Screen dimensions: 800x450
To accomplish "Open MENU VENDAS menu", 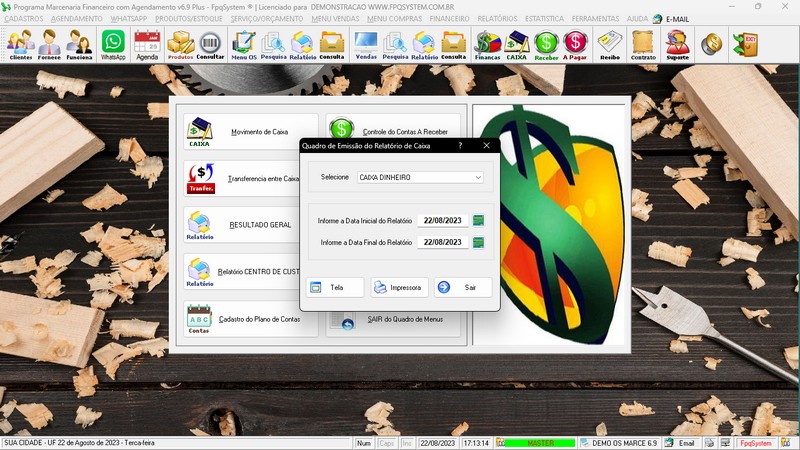I will 335,19.
